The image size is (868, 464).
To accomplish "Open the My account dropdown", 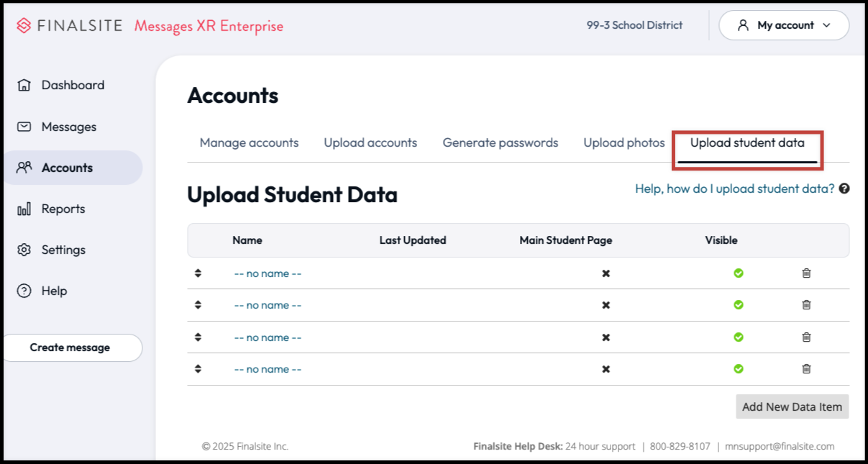I will coord(784,24).
